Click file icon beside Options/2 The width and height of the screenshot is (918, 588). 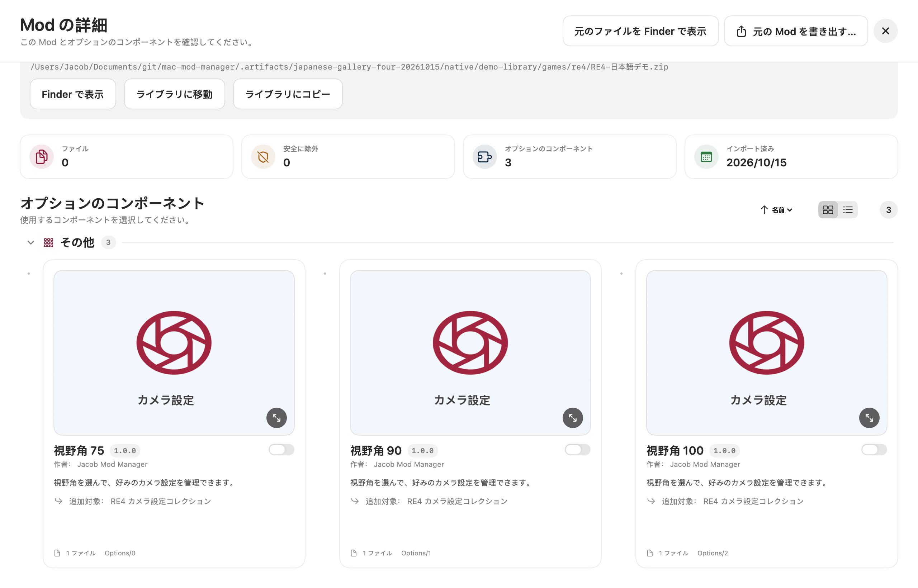[650, 553]
